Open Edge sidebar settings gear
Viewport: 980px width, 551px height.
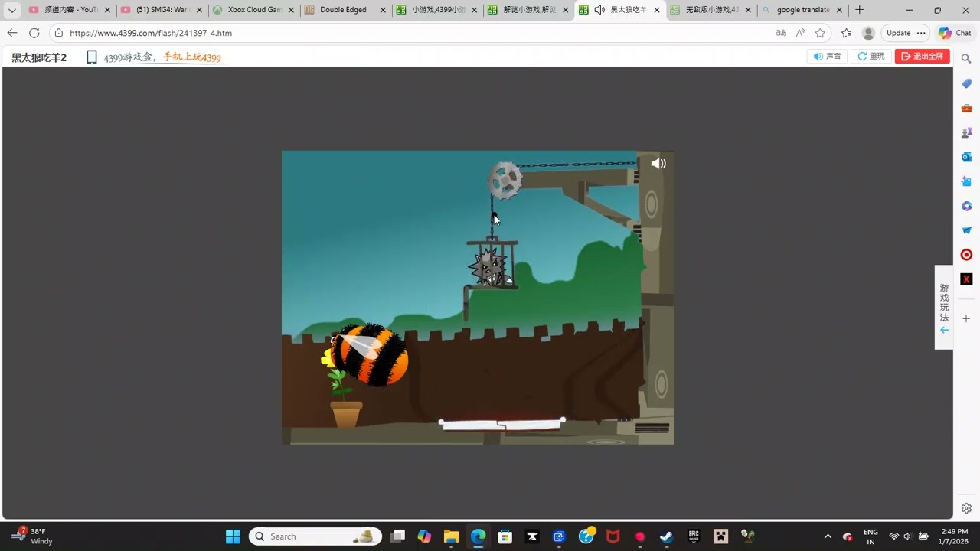pos(966,508)
